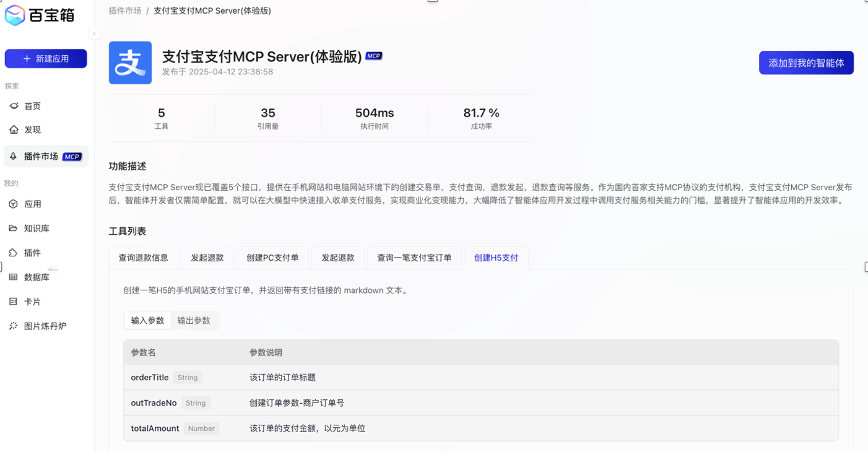The image size is (868, 452).
Task: Open 首页 via its sidebar icon
Action: point(14,106)
